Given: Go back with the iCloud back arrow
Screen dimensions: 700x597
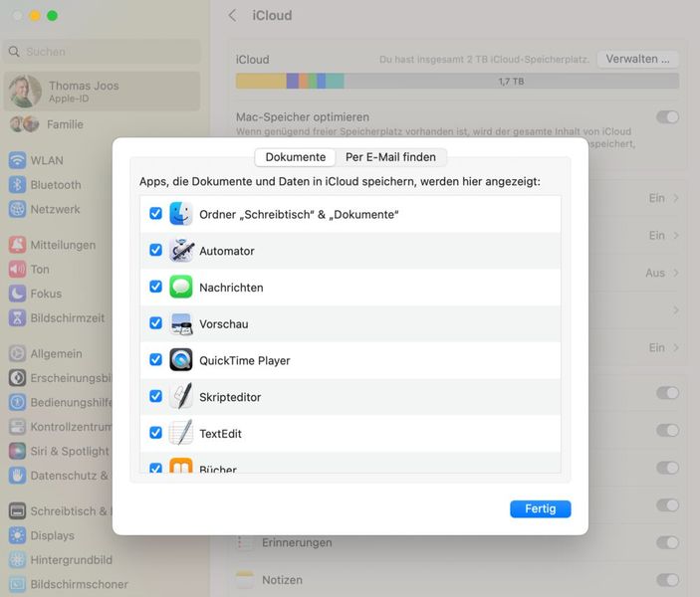Looking at the screenshot, I should [233, 16].
